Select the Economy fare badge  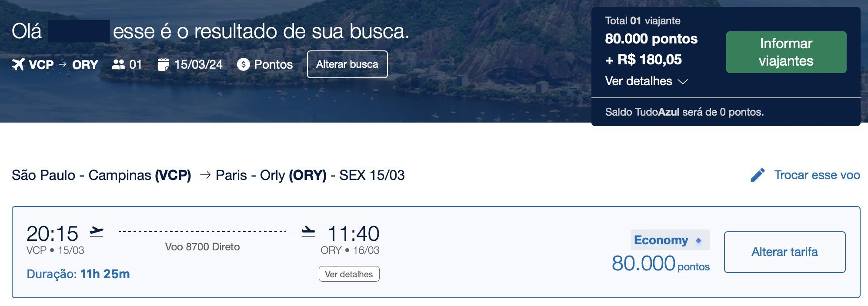[670, 240]
